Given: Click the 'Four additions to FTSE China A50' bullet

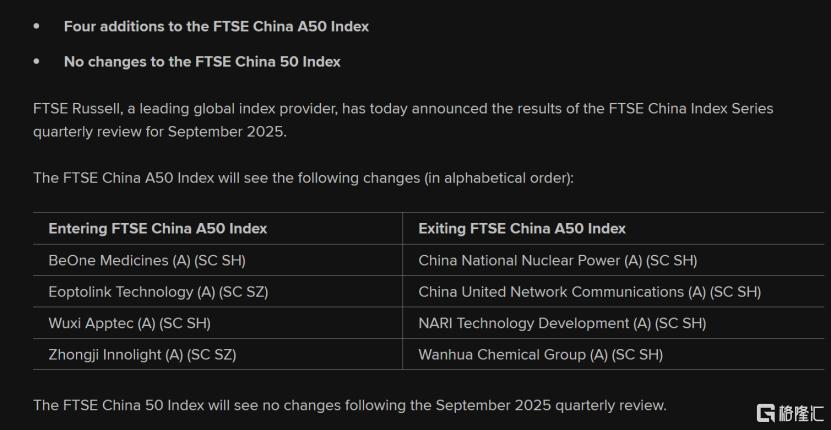Looking at the screenshot, I should 216,27.
